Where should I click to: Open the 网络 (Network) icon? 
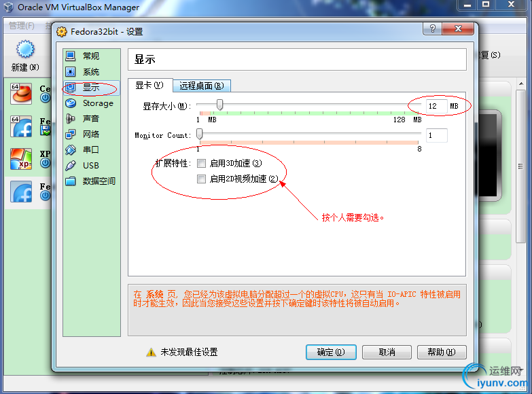pos(71,135)
